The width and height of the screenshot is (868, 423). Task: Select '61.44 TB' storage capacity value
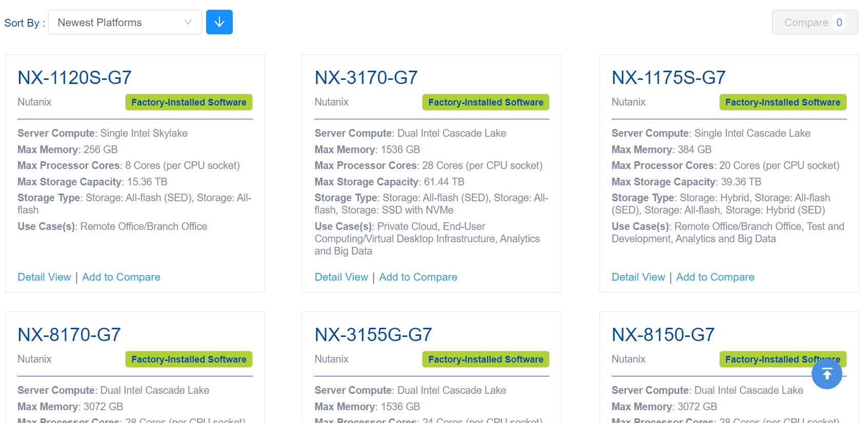(444, 182)
